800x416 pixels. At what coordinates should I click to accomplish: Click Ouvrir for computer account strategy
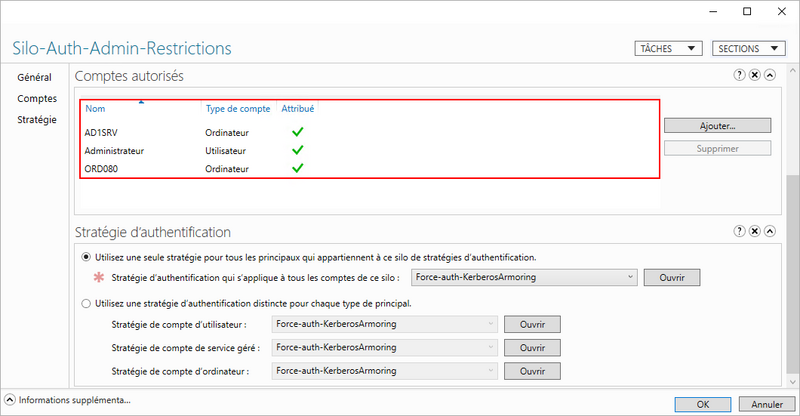click(x=532, y=371)
